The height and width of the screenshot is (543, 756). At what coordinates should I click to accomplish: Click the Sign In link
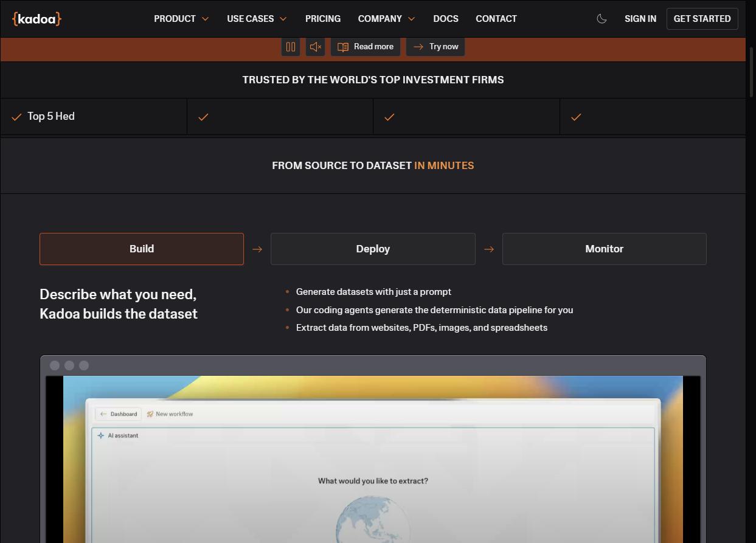[x=640, y=19]
